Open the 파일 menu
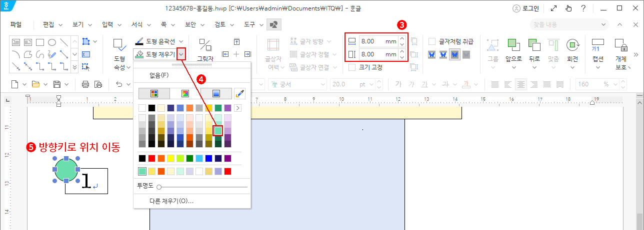 point(16,24)
